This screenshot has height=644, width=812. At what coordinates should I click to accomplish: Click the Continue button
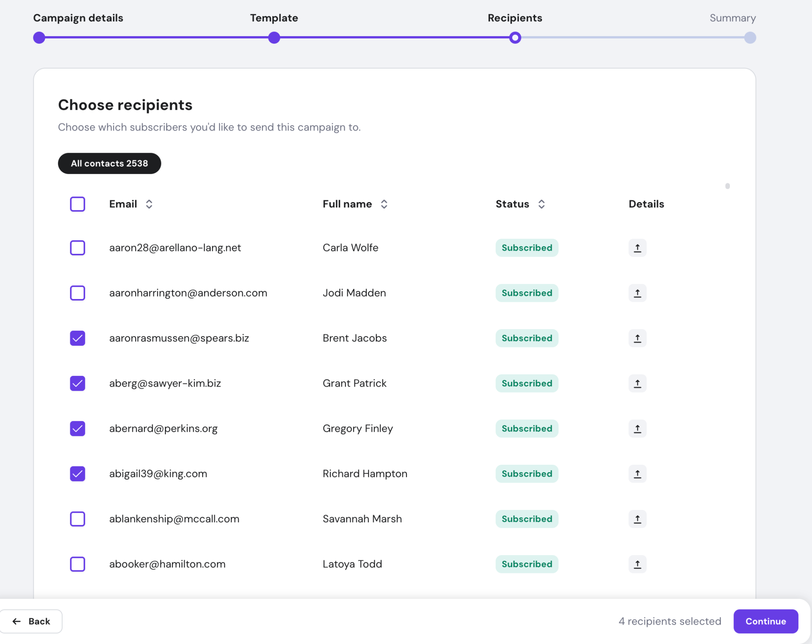[765, 621]
